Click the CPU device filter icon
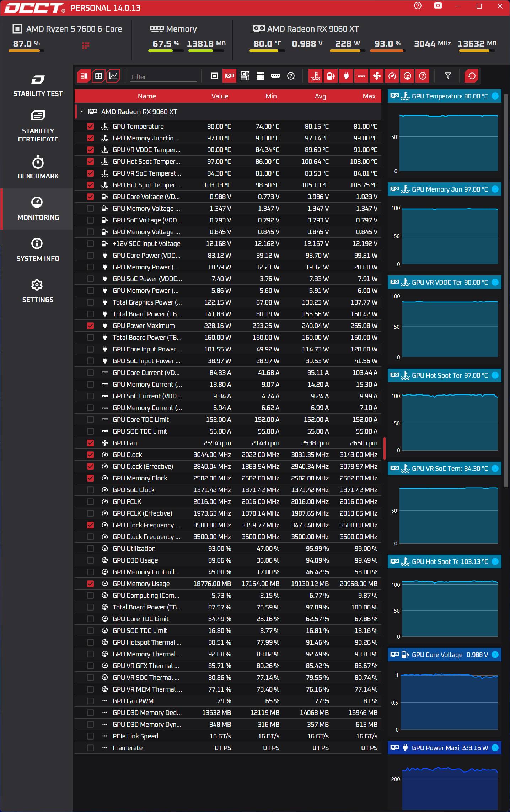Screen dimensions: 510x812 214,76
